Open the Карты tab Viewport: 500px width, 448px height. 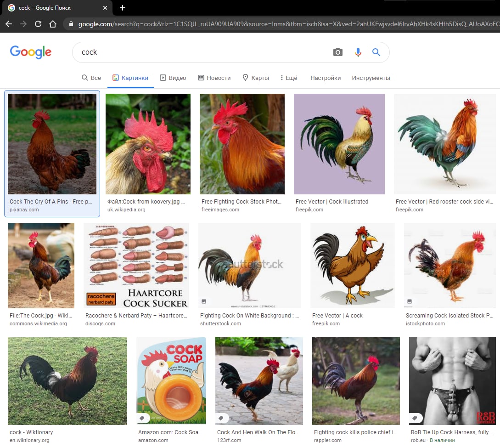pyautogui.click(x=255, y=78)
